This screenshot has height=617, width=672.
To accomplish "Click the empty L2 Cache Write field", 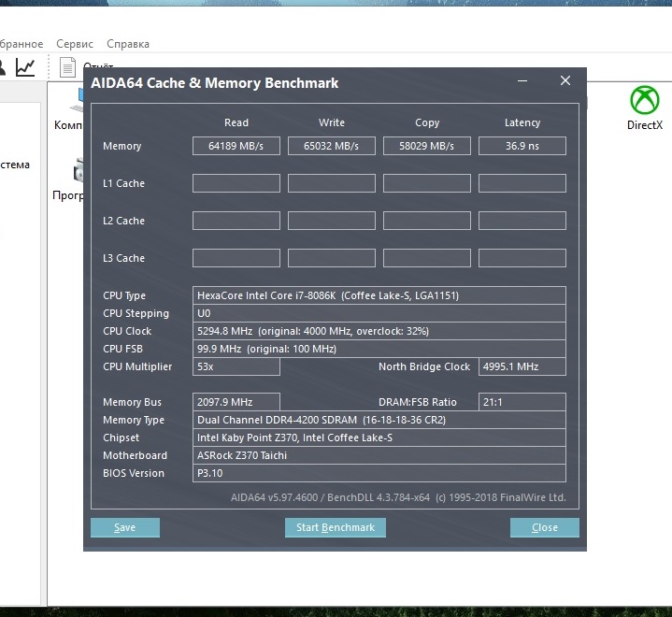I will 331,221.
